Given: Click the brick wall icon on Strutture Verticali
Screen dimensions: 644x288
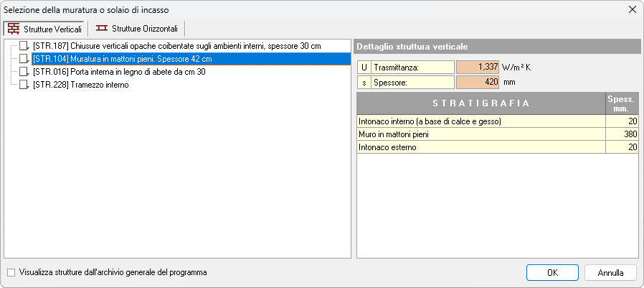Looking at the screenshot, I should pyautogui.click(x=14, y=28).
